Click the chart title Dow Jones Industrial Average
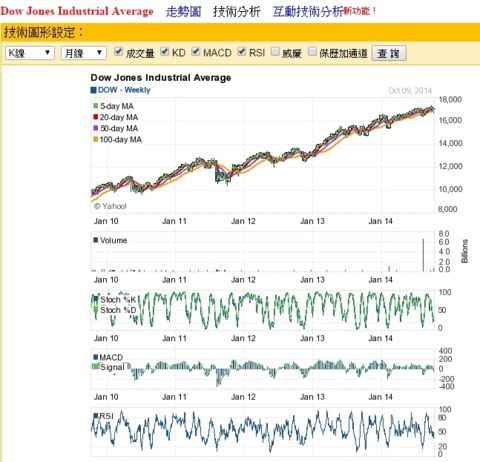The height and width of the screenshot is (462, 480). tap(161, 78)
